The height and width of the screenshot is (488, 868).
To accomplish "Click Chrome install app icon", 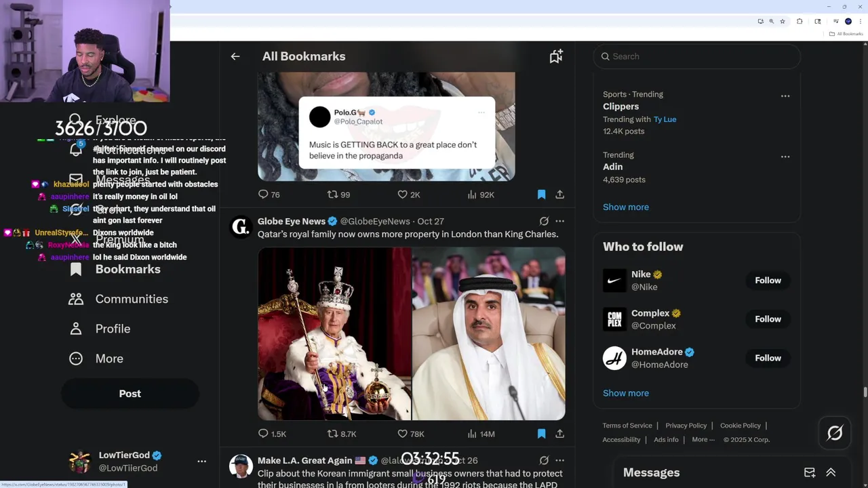I will (x=760, y=21).
